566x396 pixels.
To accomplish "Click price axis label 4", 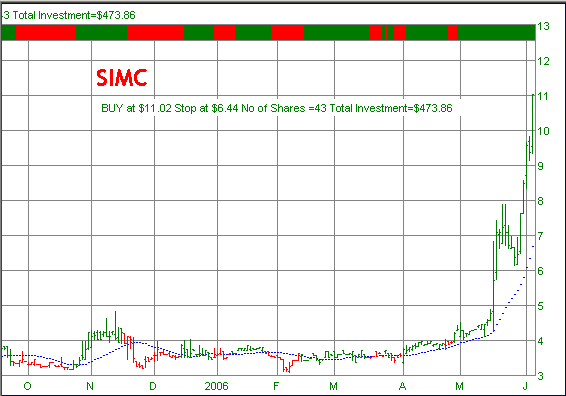I will coord(540,341).
